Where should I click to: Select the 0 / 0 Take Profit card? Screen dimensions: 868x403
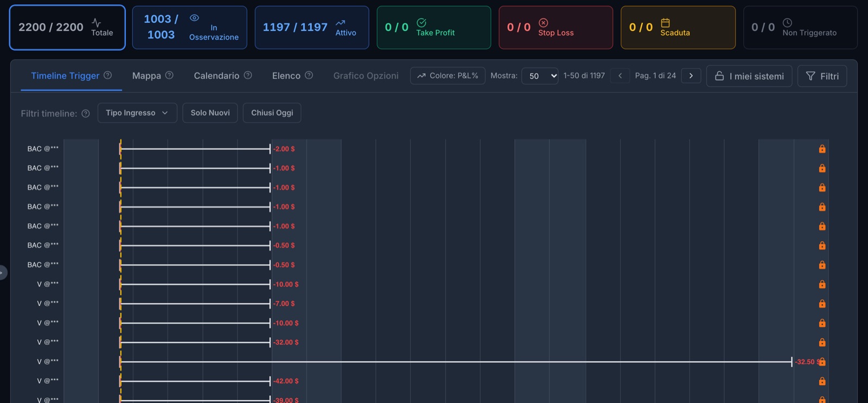point(434,27)
